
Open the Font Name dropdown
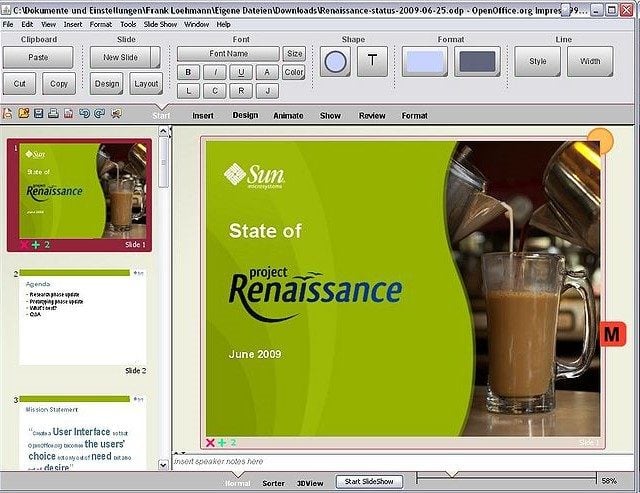[229, 53]
